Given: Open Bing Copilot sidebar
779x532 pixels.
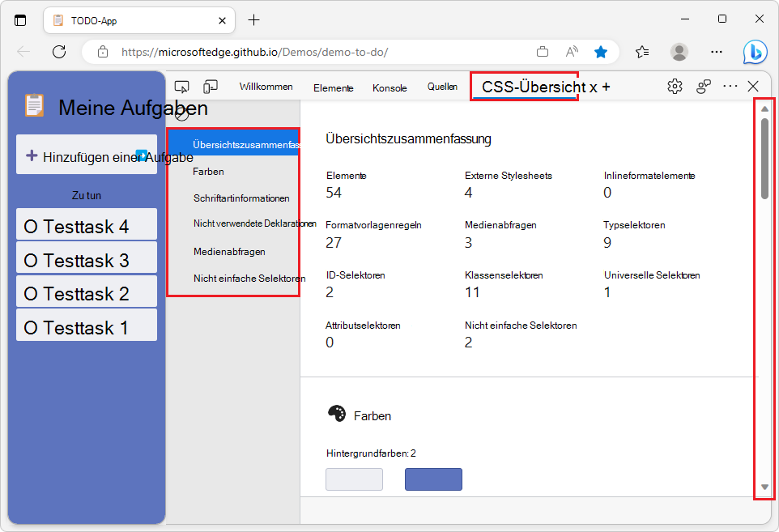Looking at the screenshot, I should 755,52.
